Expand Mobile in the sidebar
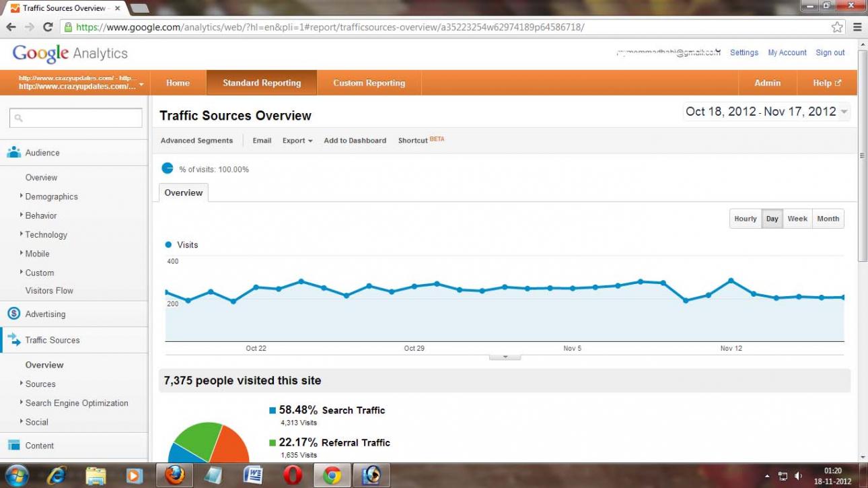 pos(37,254)
